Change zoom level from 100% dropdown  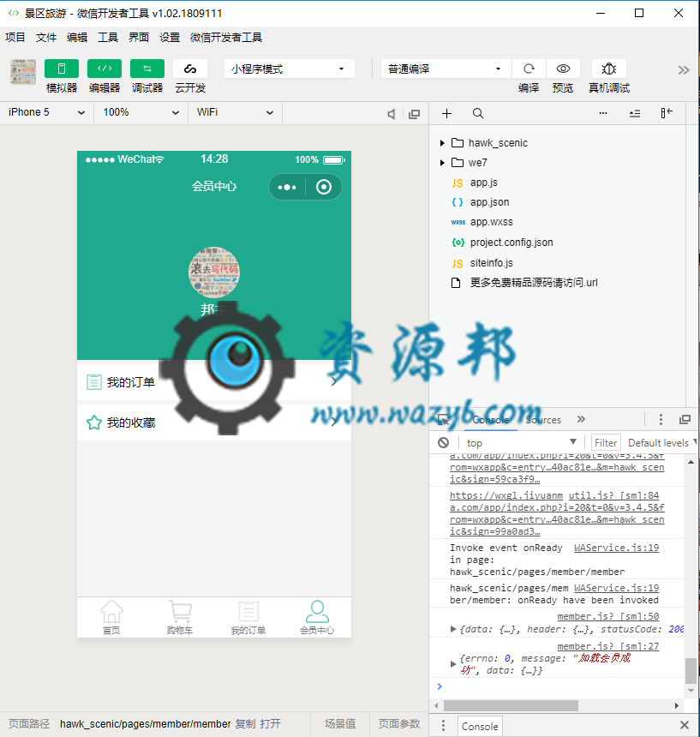pos(141,112)
